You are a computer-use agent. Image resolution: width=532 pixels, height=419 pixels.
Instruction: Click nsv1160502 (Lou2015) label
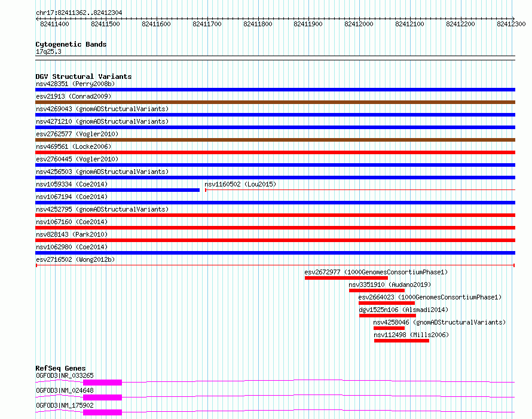pos(240,184)
